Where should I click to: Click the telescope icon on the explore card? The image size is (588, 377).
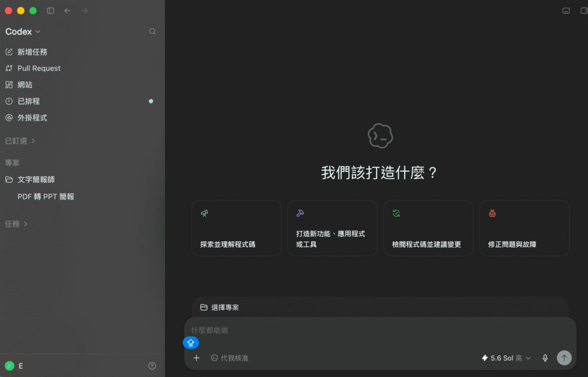(204, 213)
